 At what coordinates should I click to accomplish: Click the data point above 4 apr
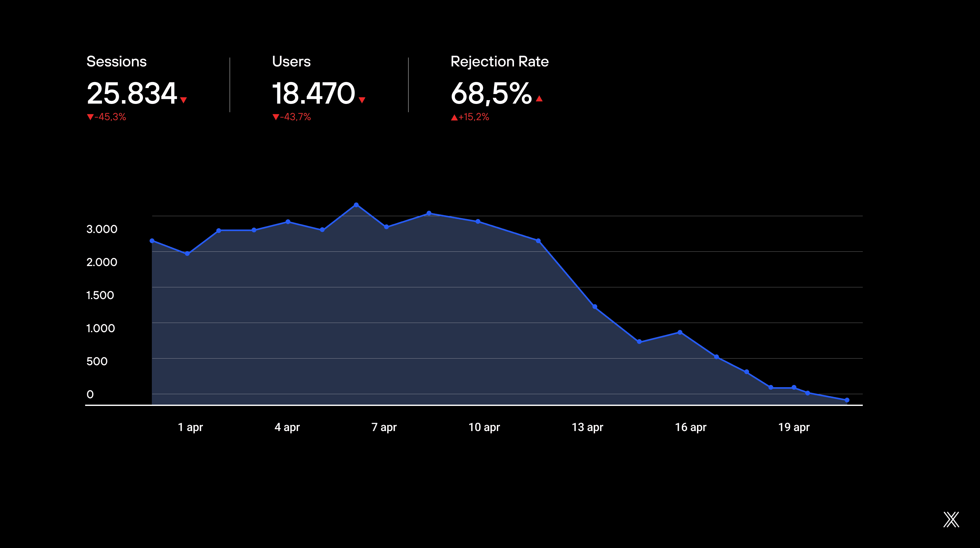(288, 222)
